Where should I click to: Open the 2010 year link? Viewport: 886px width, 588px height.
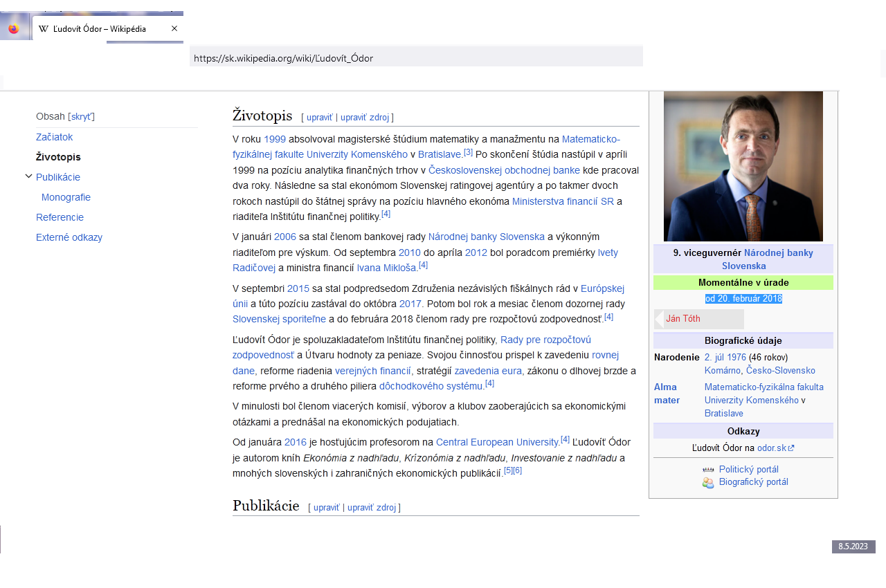(x=410, y=252)
